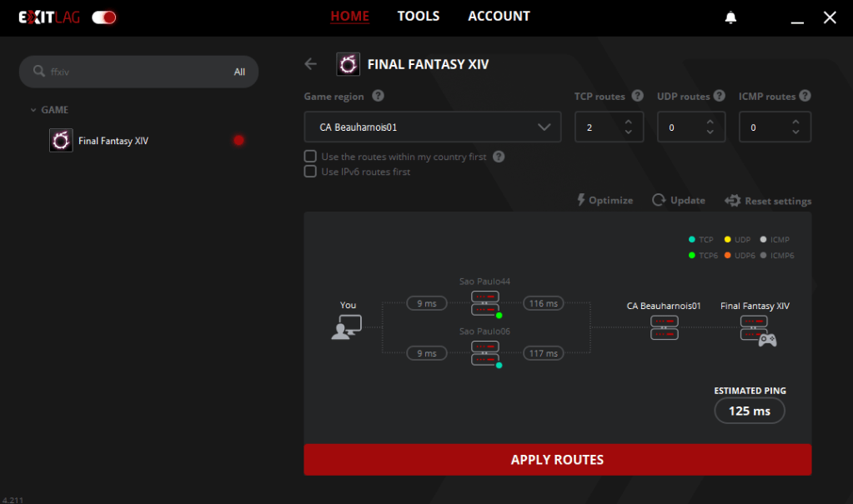Click the Sao Paulo44 server icon
Viewport: 853px width, 504px height.
(x=484, y=303)
